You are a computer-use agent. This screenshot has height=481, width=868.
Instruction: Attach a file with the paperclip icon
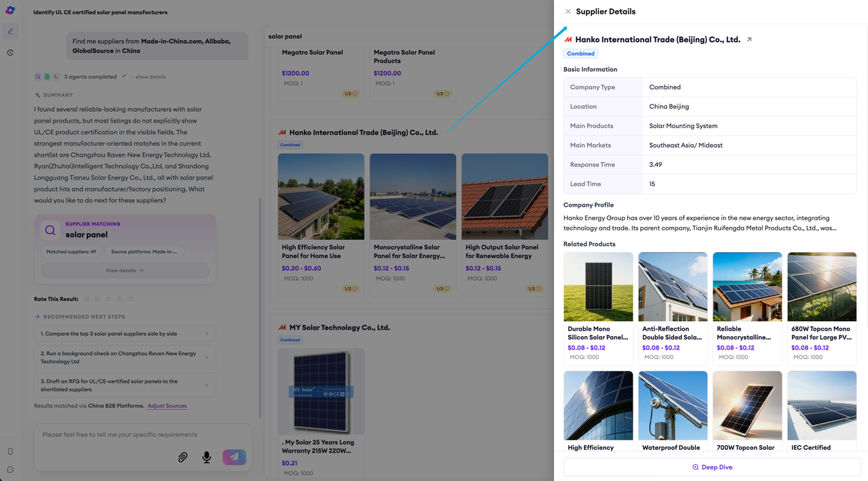pos(182,457)
